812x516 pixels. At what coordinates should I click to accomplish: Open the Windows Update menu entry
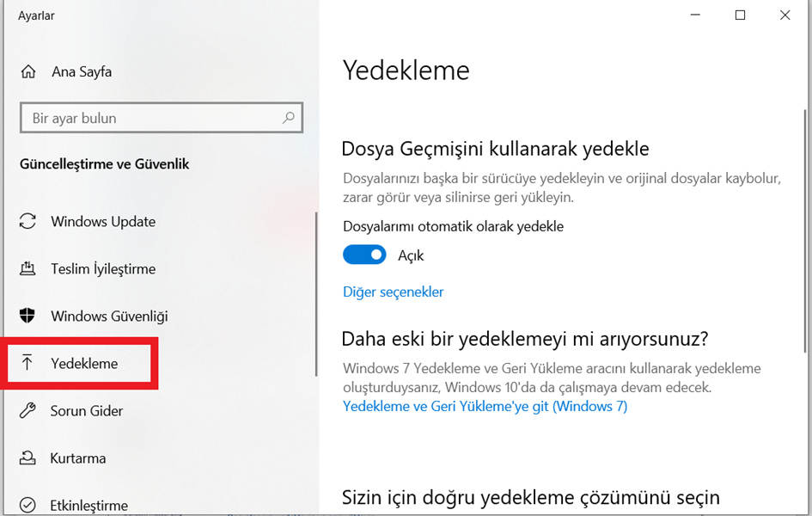(88, 221)
